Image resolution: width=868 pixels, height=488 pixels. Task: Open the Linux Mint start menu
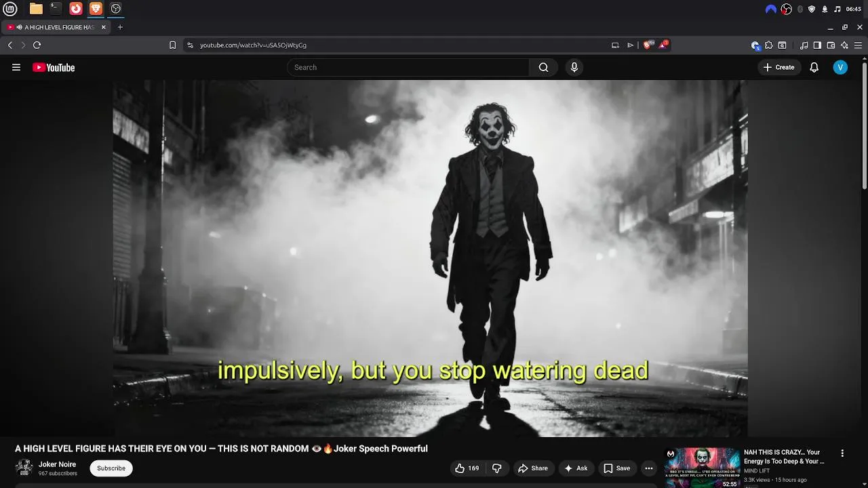click(10, 9)
